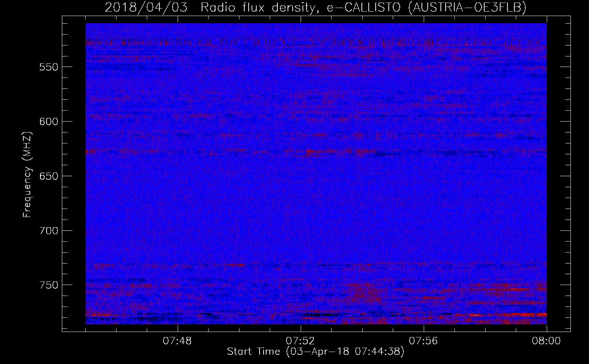Click the 'Frequency (MHZ)' axis label
The width and height of the screenshot is (589, 364).
coord(27,175)
